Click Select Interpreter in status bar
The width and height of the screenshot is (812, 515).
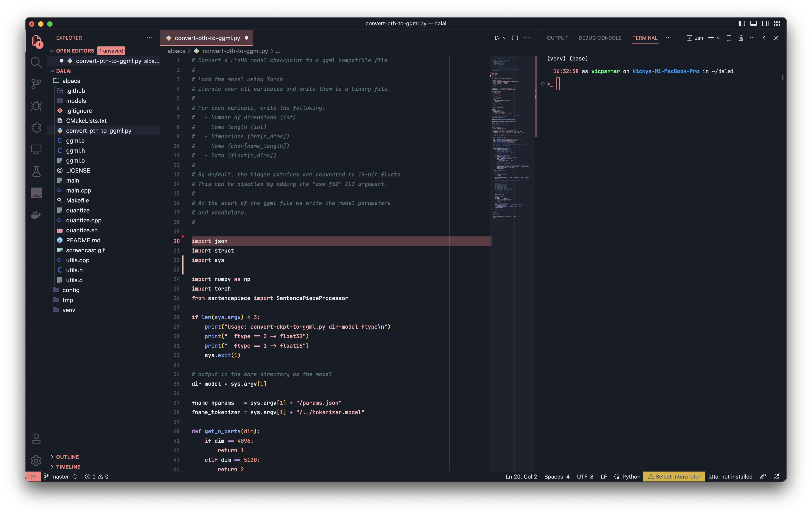(674, 476)
